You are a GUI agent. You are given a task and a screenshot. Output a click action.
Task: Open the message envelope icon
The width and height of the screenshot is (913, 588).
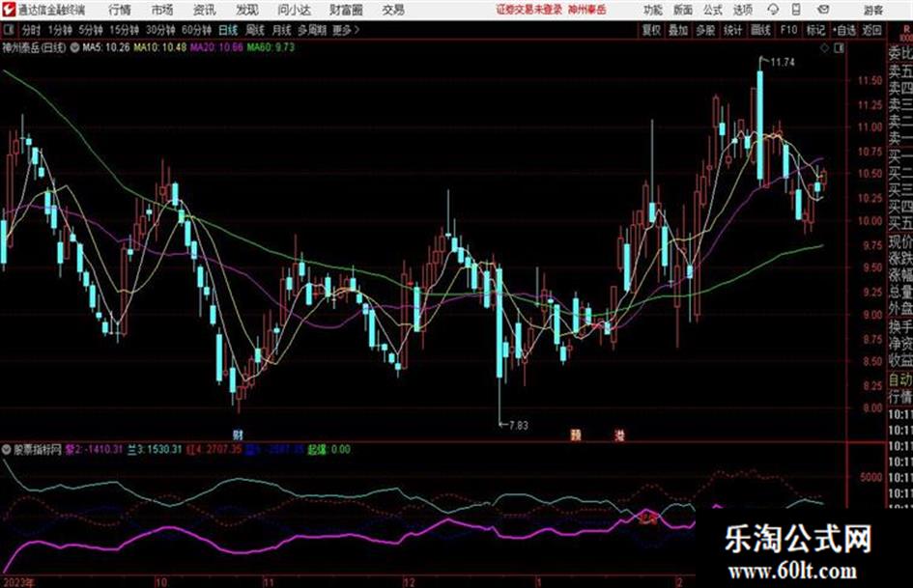tap(823, 10)
